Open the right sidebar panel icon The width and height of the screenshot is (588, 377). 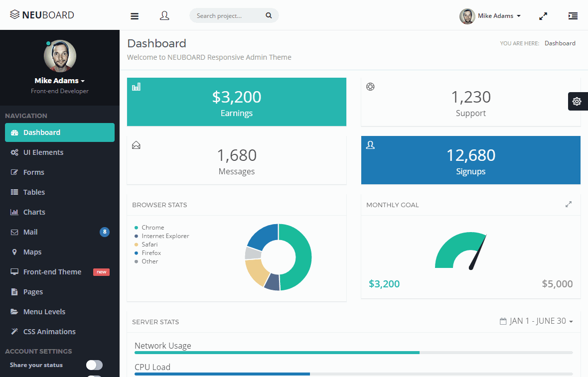tap(573, 15)
